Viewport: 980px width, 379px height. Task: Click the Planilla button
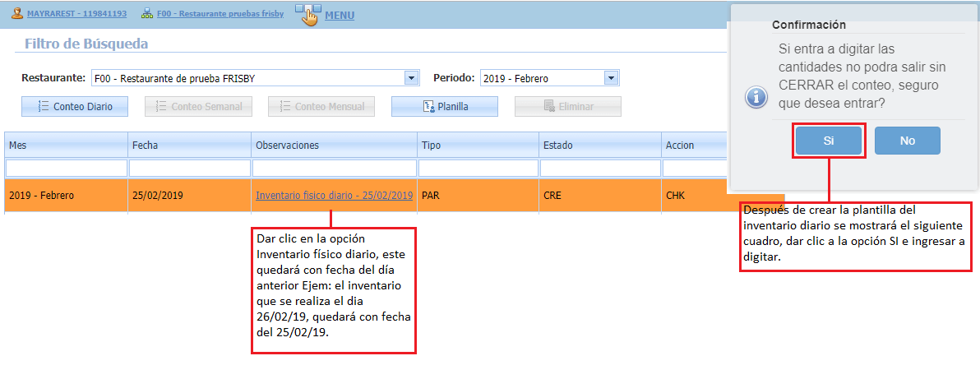[x=445, y=106]
